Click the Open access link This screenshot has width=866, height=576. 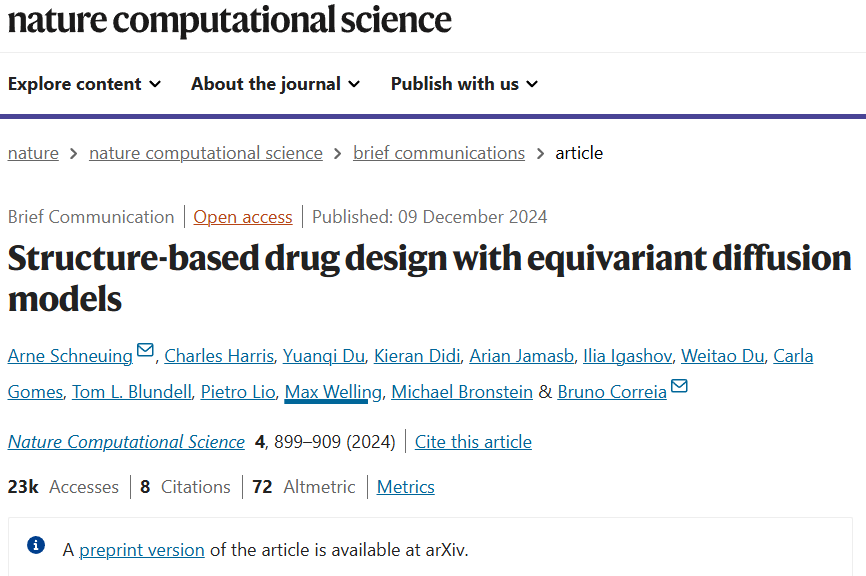tap(243, 217)
